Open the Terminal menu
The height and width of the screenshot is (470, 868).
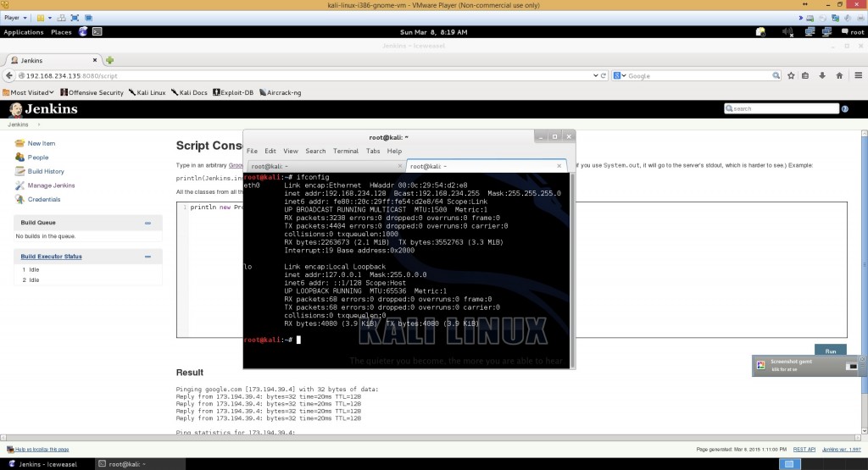coord(346,151)
